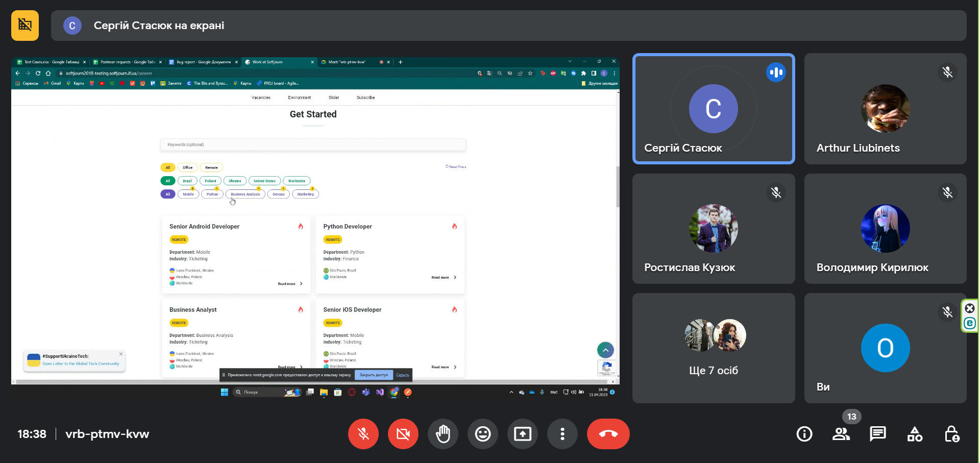Select the Ростислав Кузюк video tile
This screenshot has width=980, height=463.
tap(714, 229)
